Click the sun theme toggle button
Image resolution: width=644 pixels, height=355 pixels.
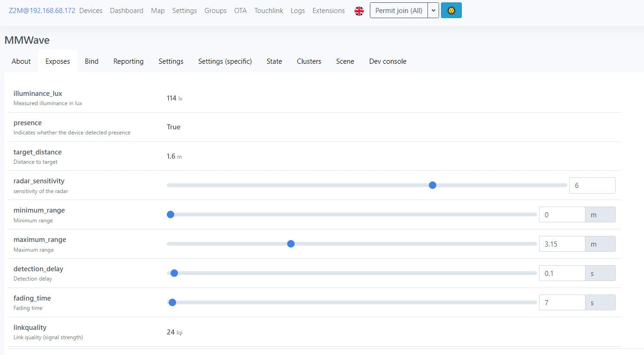pyautogui.click(x=451, y=10)
